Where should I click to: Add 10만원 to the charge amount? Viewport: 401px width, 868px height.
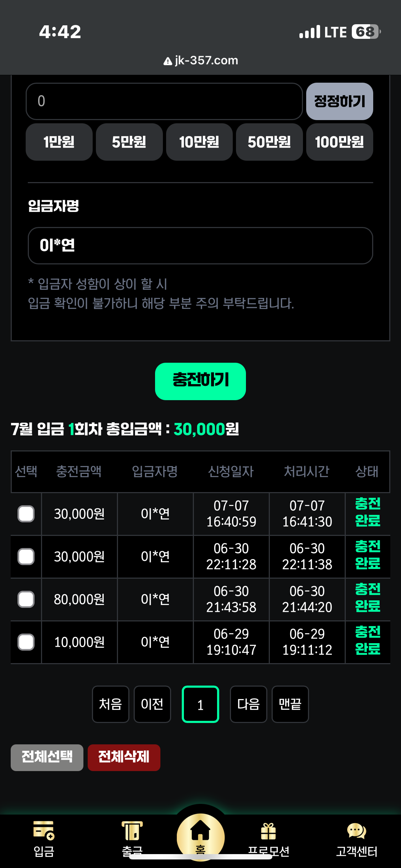199,142
